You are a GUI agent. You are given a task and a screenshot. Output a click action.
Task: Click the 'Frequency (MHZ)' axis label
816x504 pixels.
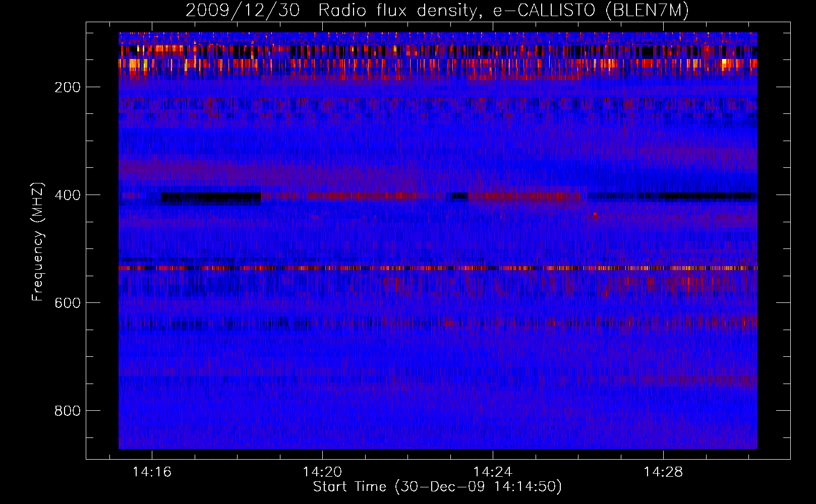pyautogui.click(x=38, y=241)
